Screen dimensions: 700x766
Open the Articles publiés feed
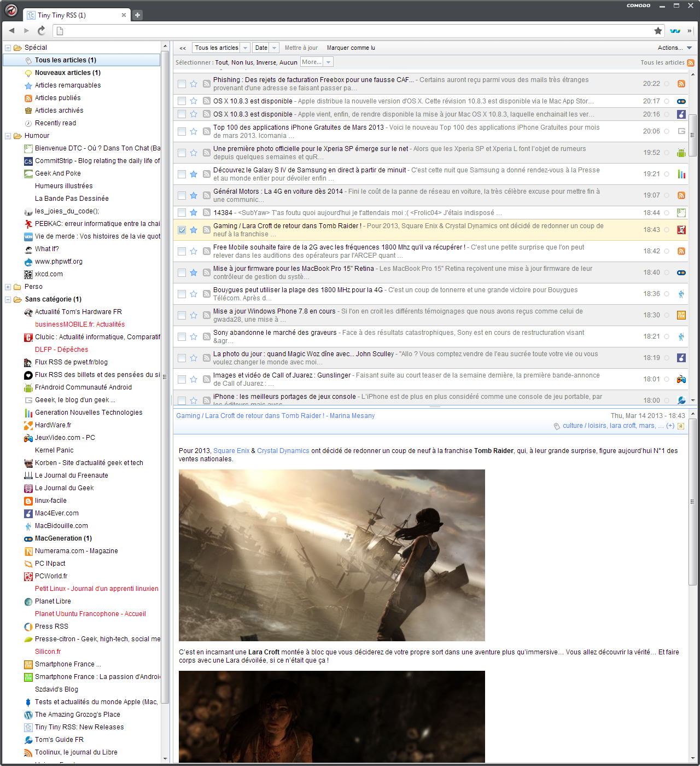pos(57,98)
